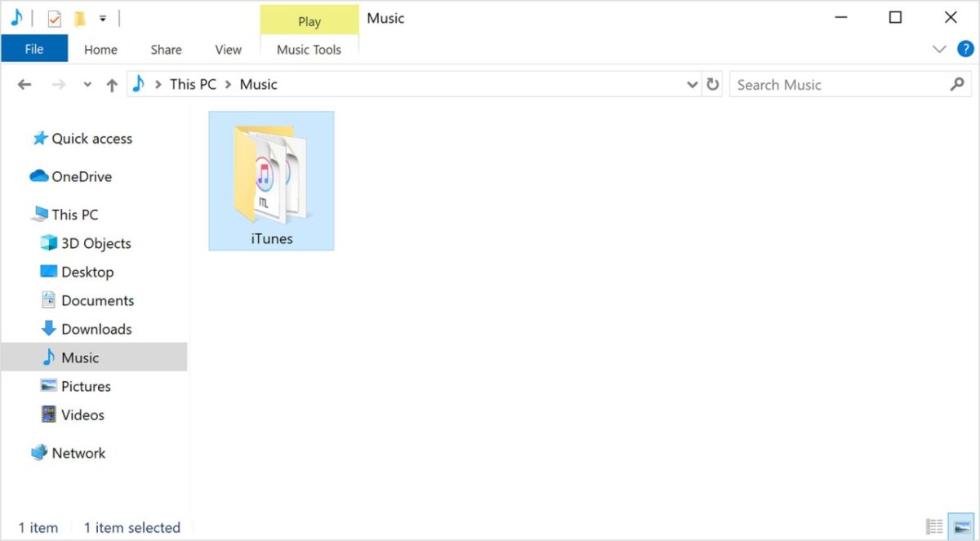Expand the chevron between This PC and Music
The image size is (980, 541).
tap(228, 85)
